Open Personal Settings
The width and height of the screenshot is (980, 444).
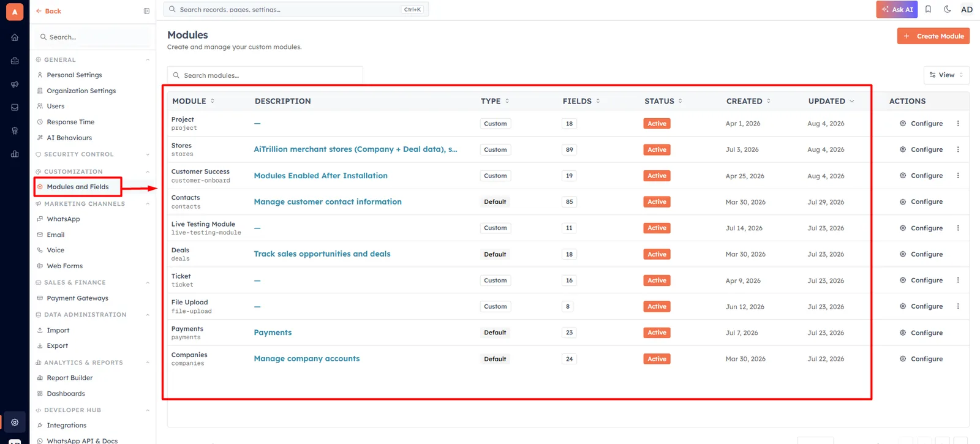[74, 75]
